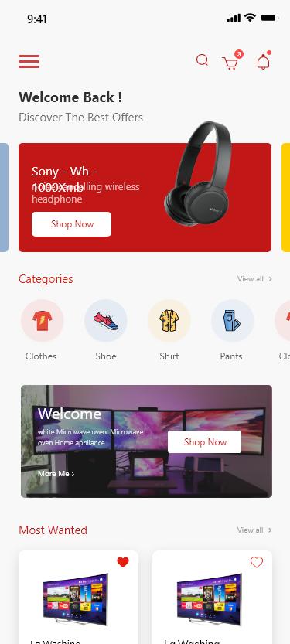This screenshot has height=644, width=290.
Task: Click Shop Now on Welcome banner
Action: click(205, 442)
